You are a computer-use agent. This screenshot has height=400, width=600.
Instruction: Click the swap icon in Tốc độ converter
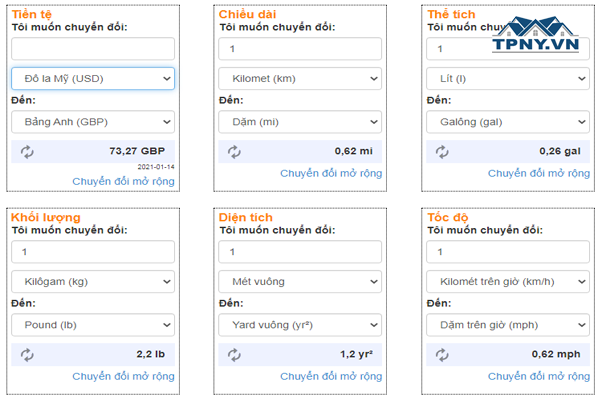click(441, 354)
